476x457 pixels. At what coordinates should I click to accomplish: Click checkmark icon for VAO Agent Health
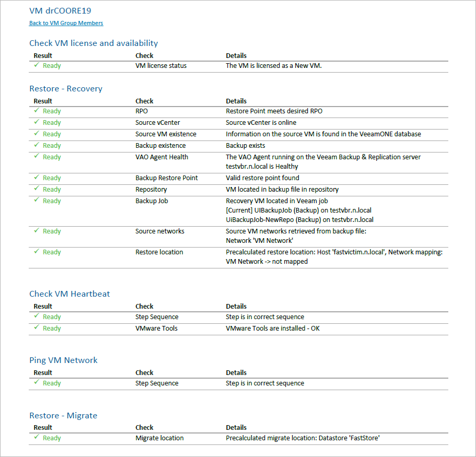[37, 157]
